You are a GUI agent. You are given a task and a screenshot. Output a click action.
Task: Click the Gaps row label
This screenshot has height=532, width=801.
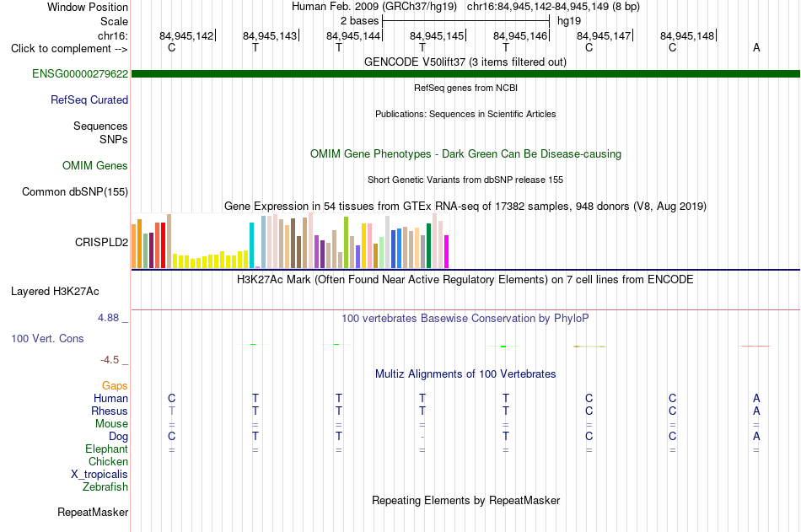click(115, 386)
